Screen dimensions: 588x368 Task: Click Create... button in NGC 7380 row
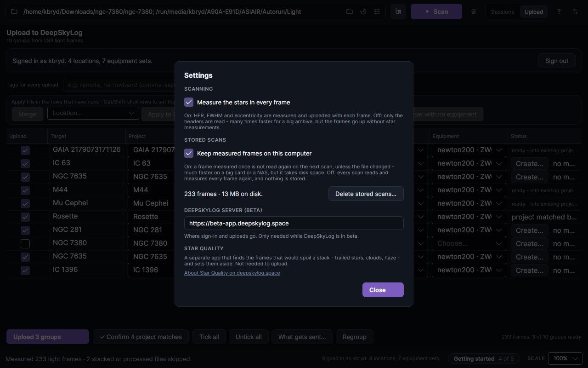coord(530,243)
